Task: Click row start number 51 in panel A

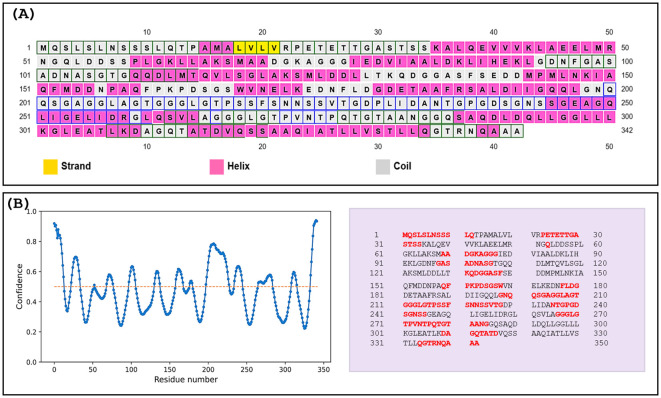Action: coord(27,62)
